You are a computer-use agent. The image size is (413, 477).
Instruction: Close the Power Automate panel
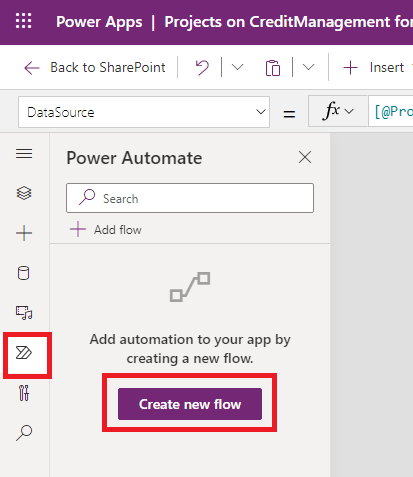(x=305, y=157)
